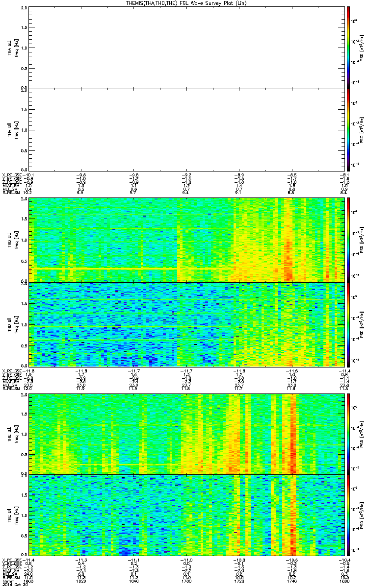
Task: Click PSD [nT²/Hz] label beside THA B-perpendicular colorbar
Action: pos(362,48)
